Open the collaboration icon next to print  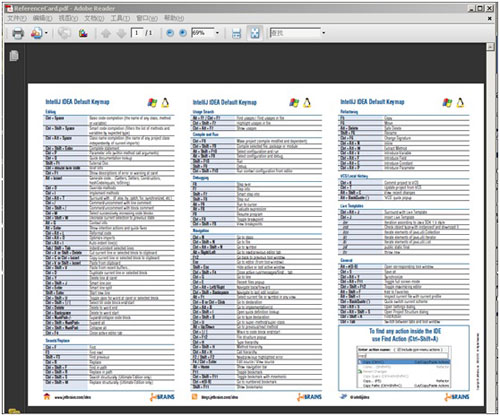(36, 33)
